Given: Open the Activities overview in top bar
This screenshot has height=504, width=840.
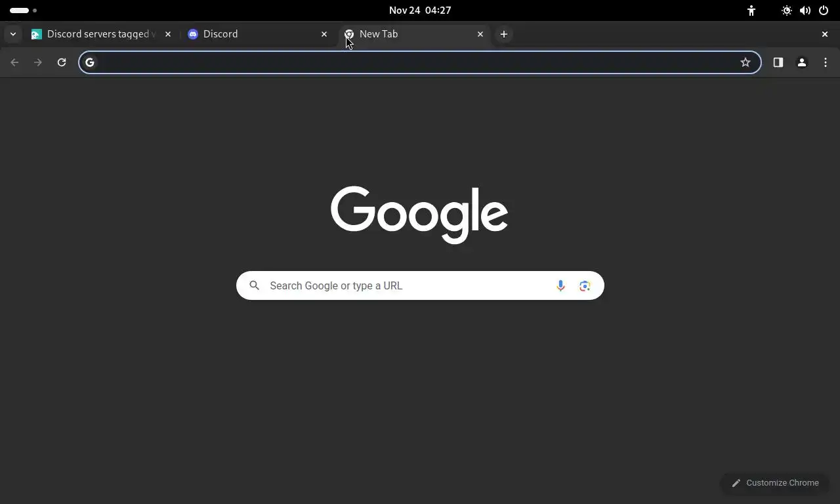Looking at the screenshot, I should [23, 10].
